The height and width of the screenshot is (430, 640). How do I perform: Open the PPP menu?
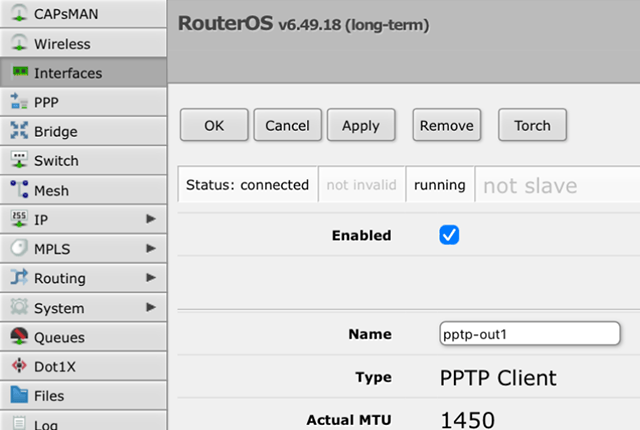pyautogui.click(x=83, y=102)
